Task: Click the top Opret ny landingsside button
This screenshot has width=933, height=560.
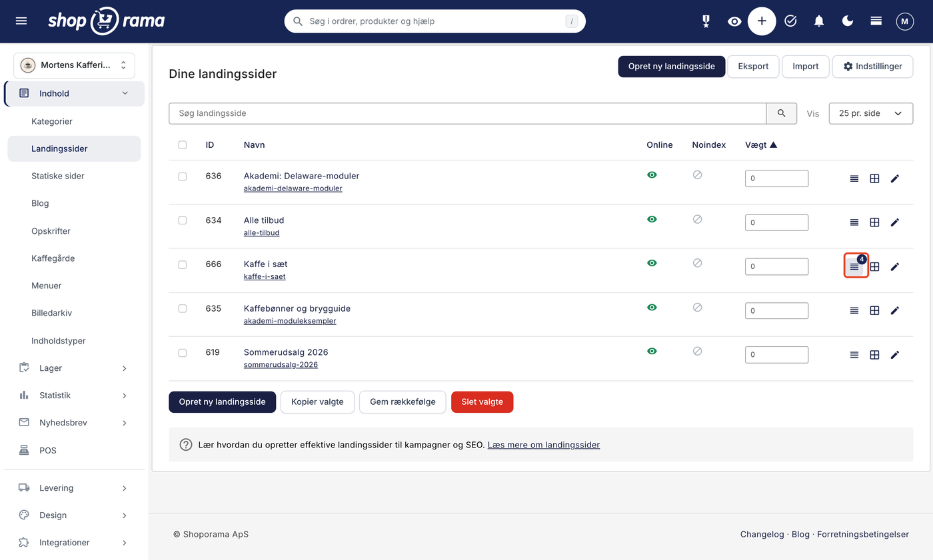Action: click(x=672, y=67)
